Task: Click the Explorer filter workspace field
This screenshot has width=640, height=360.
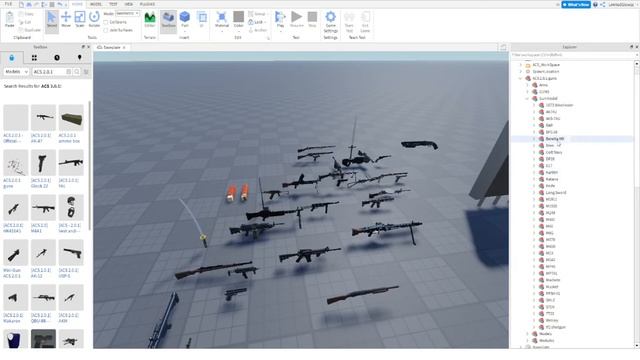Action: (572, 55)
